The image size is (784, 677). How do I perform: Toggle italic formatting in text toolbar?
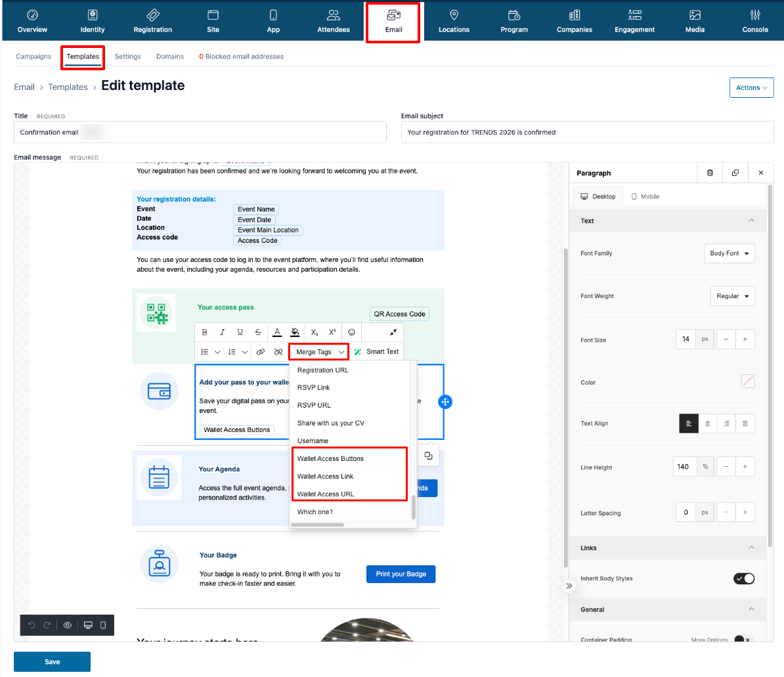click(x=222, y=332)
